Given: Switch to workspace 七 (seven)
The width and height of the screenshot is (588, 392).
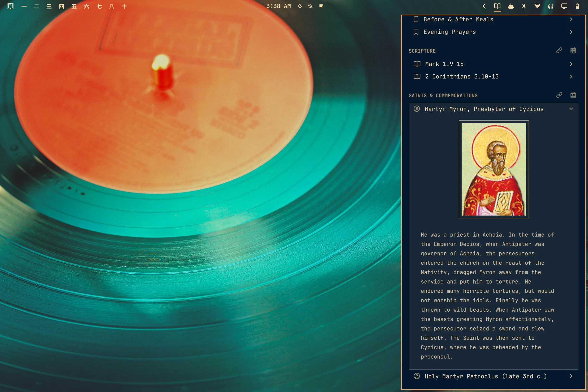Looking at the screenshot, I should [x=99, y=6].
